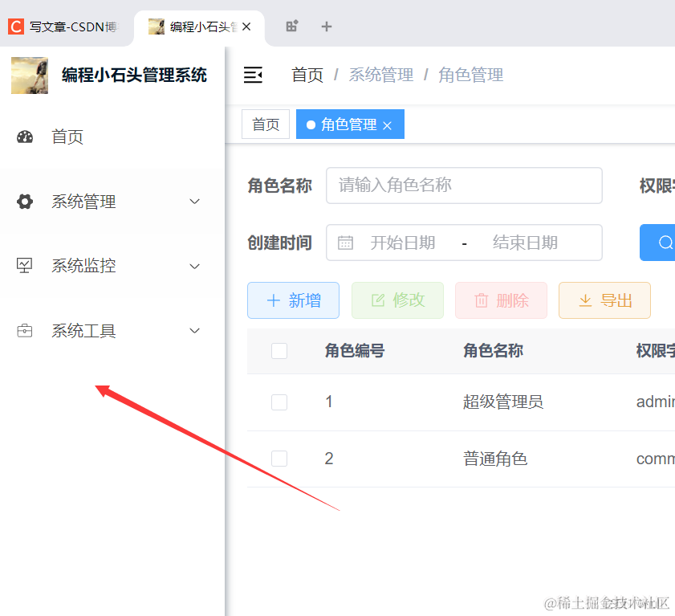This screenshot has height=616, width=675.
Task: Click the hamburger sidebar collapse icon
Action: coord(253,75)
